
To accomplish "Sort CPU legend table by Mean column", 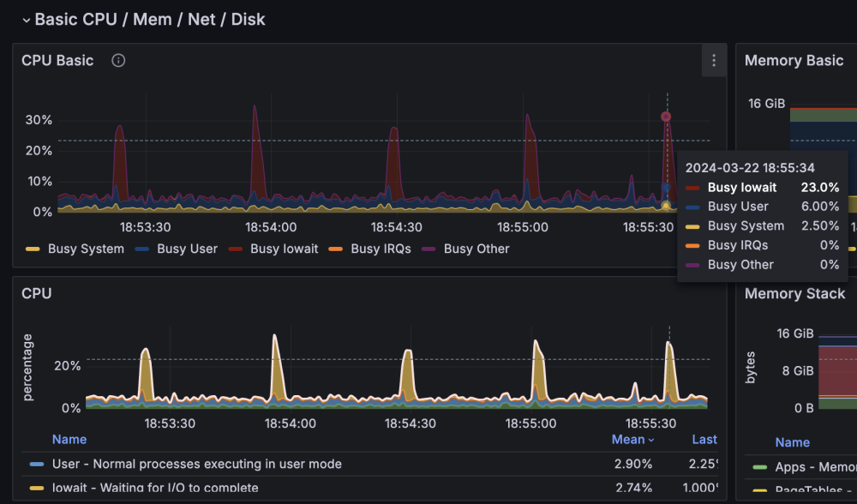I will [632, 440].
